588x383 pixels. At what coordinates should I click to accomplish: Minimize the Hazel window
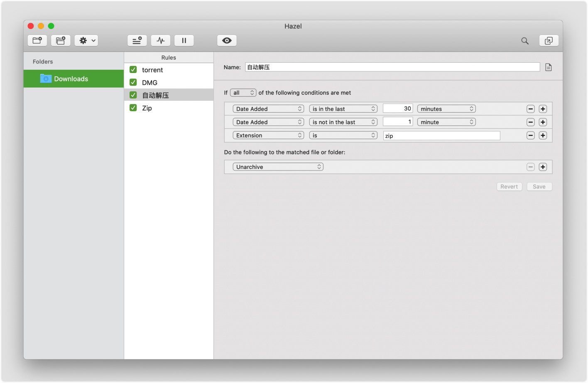click(x=41, y=26)
